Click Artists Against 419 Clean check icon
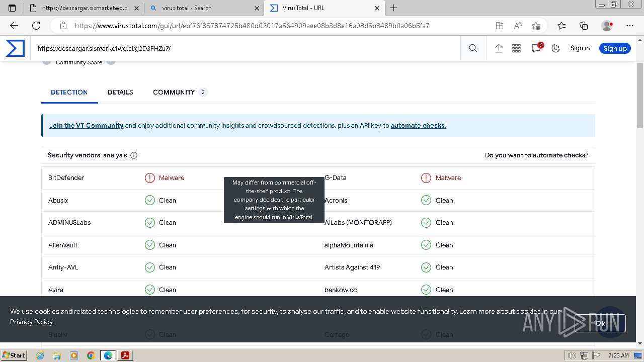The width and height of the screenshot is (644, 362). pos(426,267)
